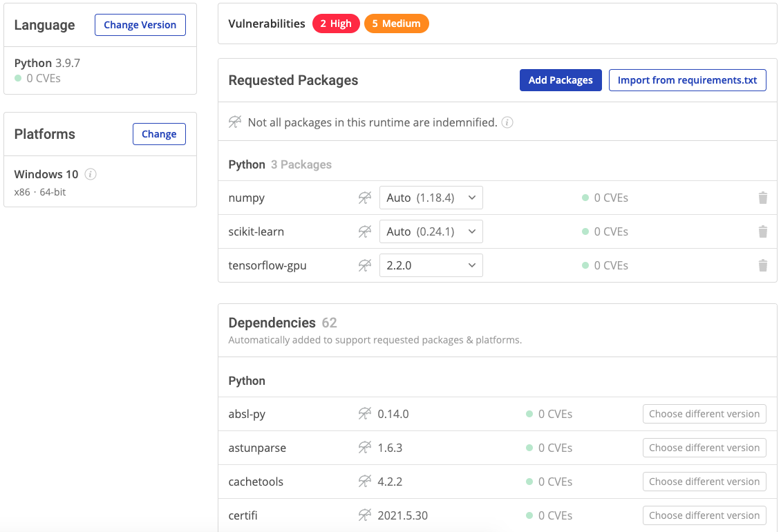Click the 2 High vulnerabilities badge

(336, 23)
